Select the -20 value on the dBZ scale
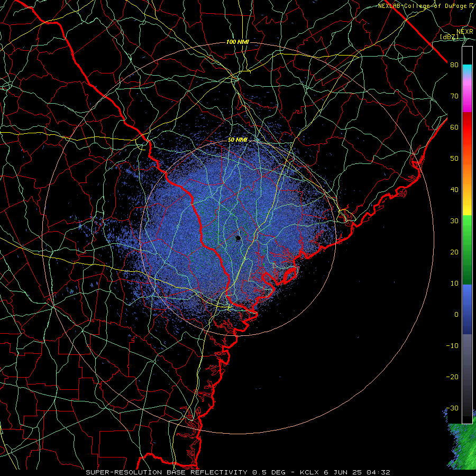The width and height of the screenshot is (476, 476). pos(452,377)
